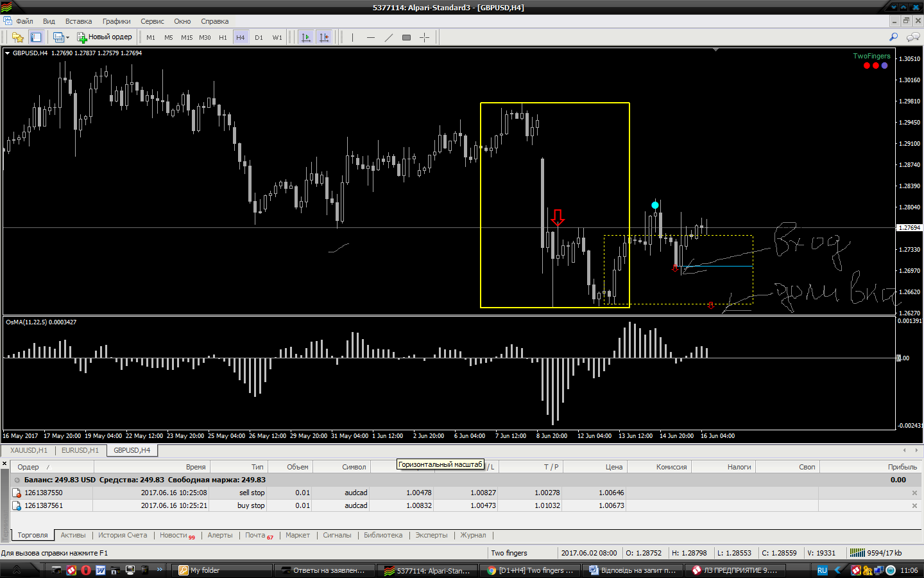Click the Новый ордер button
Screen dimensions: 924x578
[105, 37]
